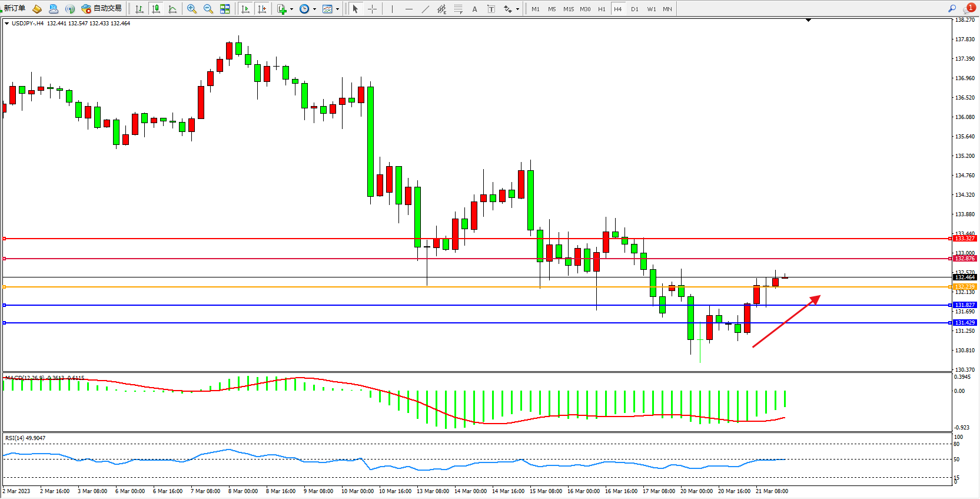This screenshot has width=980, height=499.
Task: Select the orange horizontal price line at 132.239
Action: pos(471,287)
